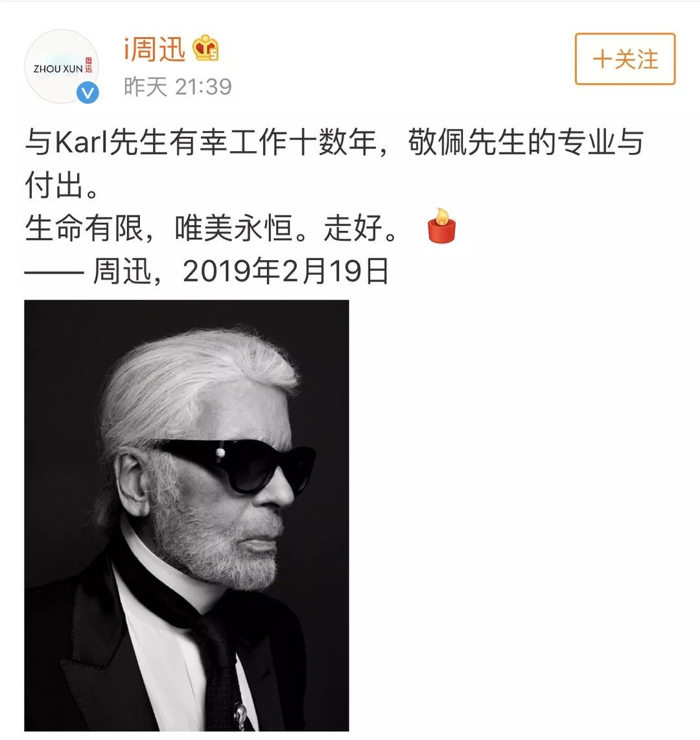Open the ZHOU XUN profile avatar
The image size is (700, 740).
(62, 67)
